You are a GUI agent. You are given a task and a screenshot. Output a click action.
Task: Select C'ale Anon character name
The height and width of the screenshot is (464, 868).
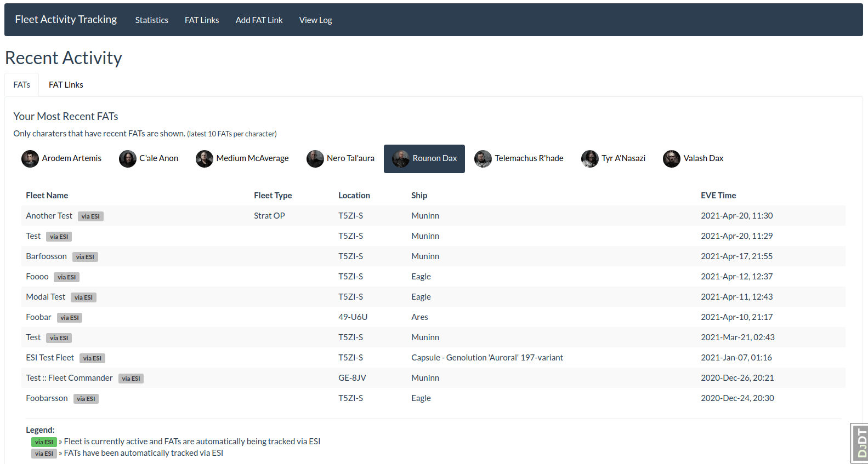coord(159,158)
